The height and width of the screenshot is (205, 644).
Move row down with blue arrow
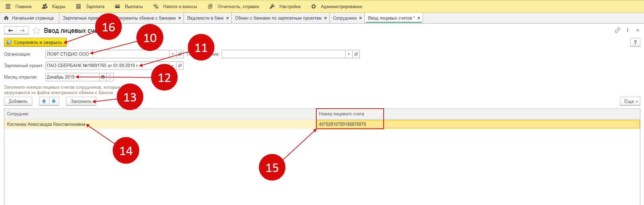point(54,101)
